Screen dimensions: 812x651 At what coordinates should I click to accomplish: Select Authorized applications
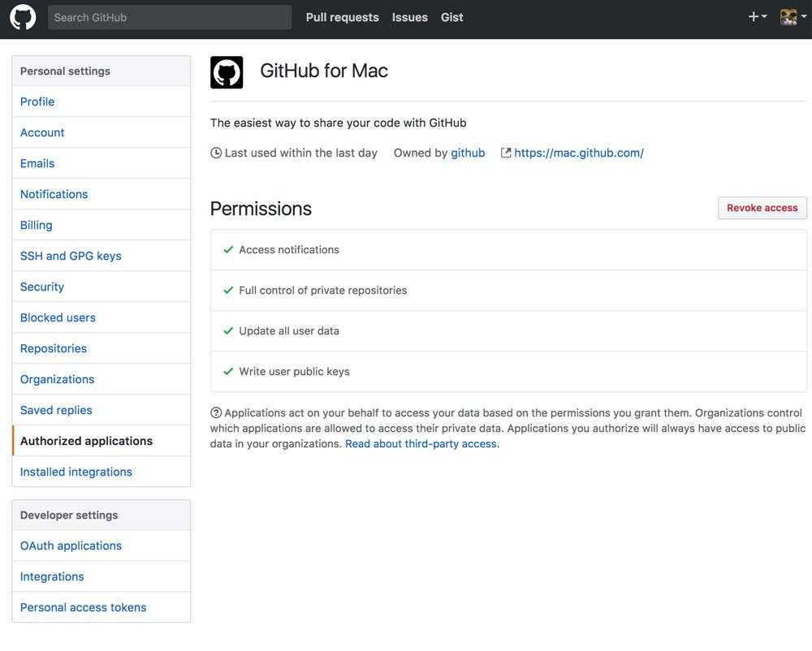point(101,441)
